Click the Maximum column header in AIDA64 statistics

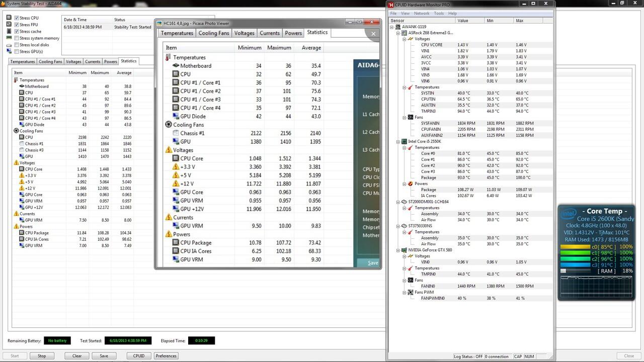[99, 73]
